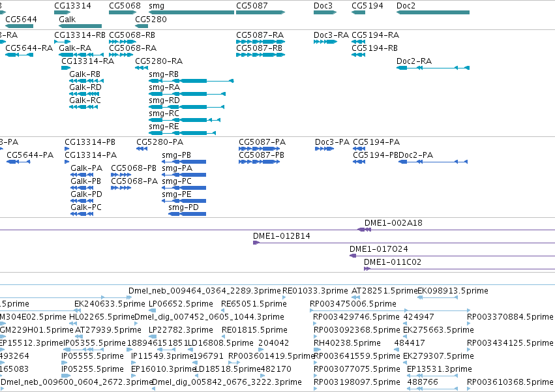The width and height of the screenshot is (555, 392).
Task: Click the CG5087 gene label
Action: (252, 6)
